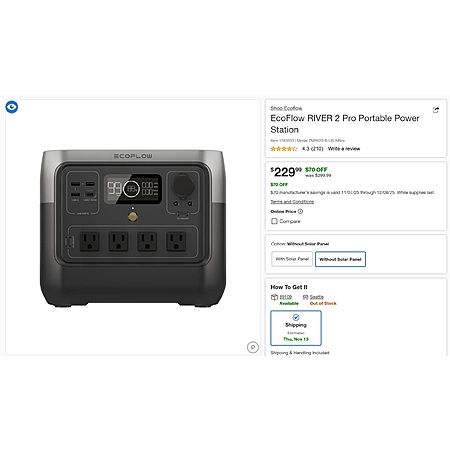
Task: Click the EcoFlow RIVER 2 Pro product title
Action: 345,124
